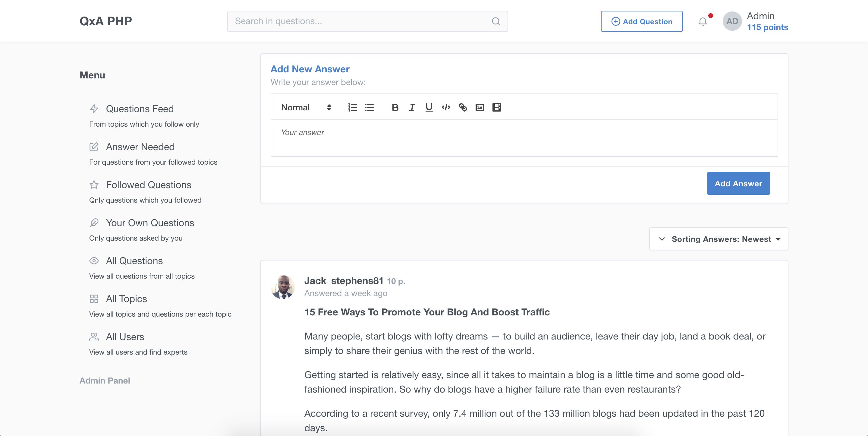The height and width of the screenshot is (436, 868).
Task: Expand the Sorting Answers: Newest dropdown
Action: pyautogui.click(x=719, y=239)
